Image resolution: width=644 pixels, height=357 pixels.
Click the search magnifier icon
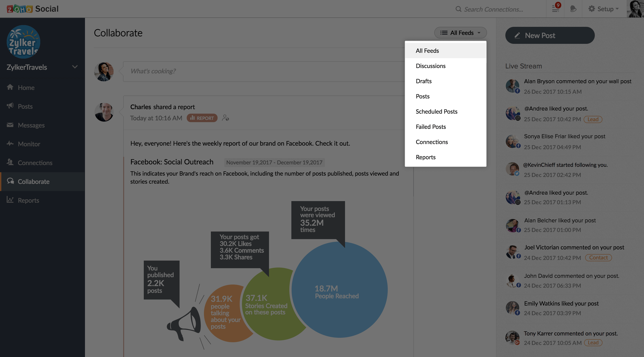[x=458, y=9]
